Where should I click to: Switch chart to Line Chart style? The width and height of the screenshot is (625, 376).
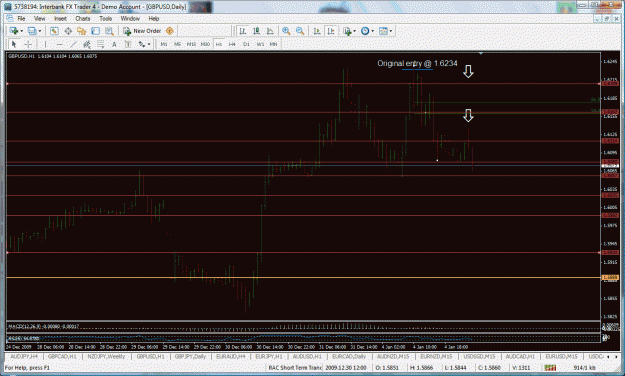point(270,31)
